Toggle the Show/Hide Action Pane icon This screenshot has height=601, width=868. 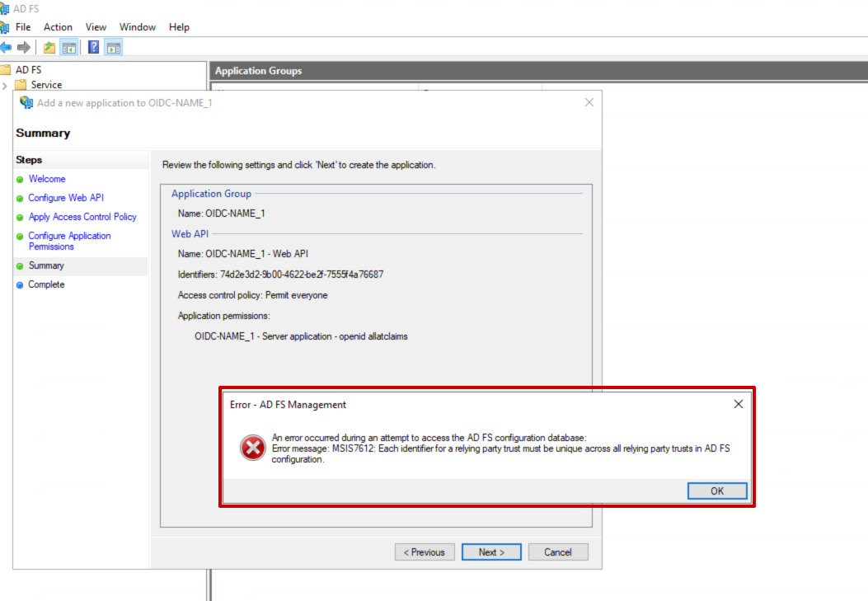114,48
